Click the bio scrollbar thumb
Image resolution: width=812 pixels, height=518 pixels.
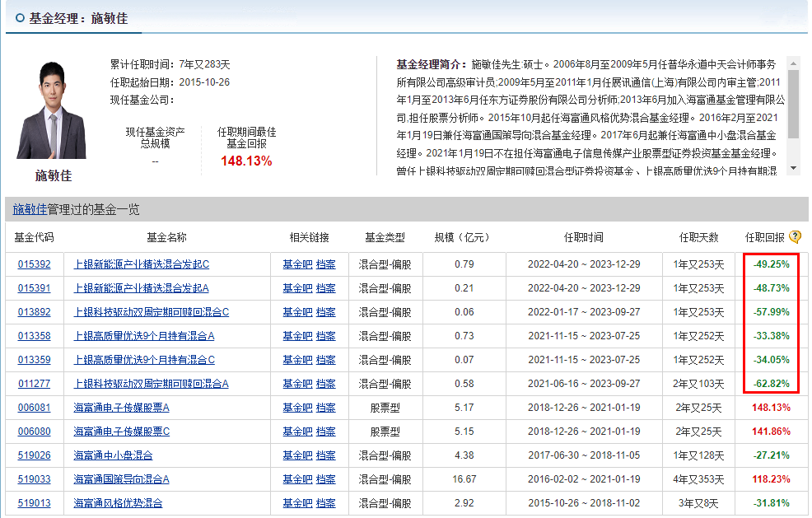793,104
